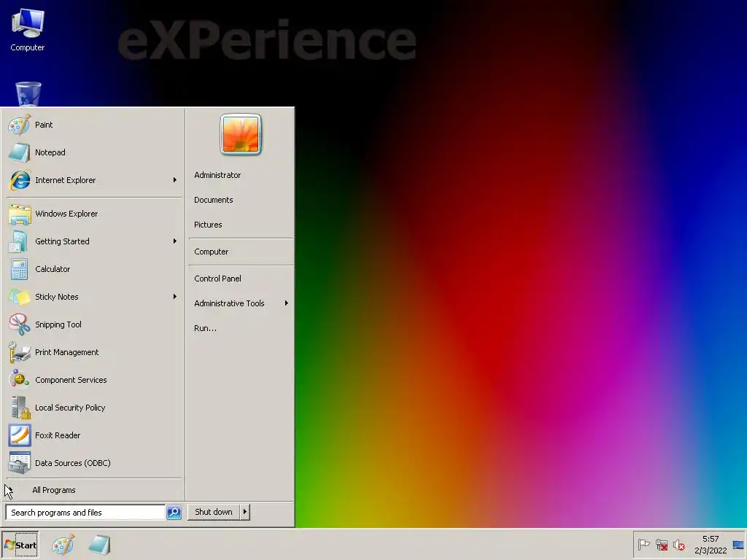The image size is (747, 560).
Task: Open Windows Explorer folder icon
Action: tap(19, 214)
